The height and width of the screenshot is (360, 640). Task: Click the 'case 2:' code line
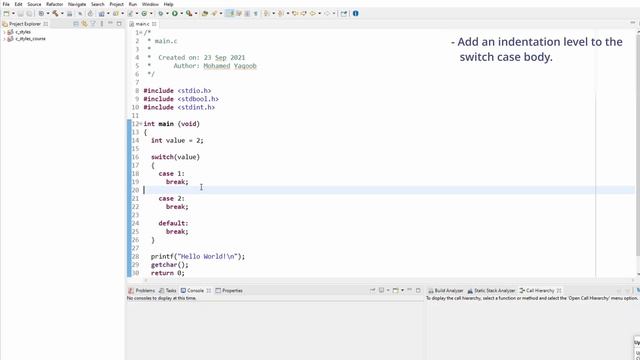pos(171,198)
